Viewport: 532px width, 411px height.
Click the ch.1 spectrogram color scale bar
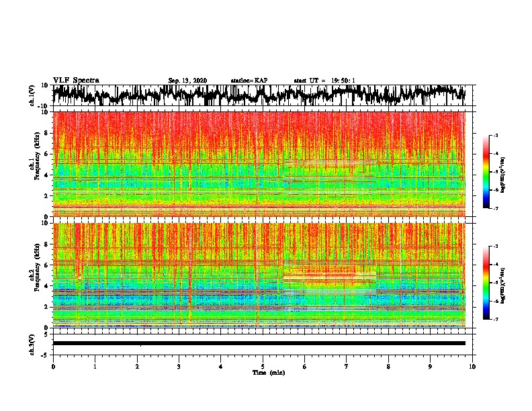pyautogui.click(x=486, y=172)
